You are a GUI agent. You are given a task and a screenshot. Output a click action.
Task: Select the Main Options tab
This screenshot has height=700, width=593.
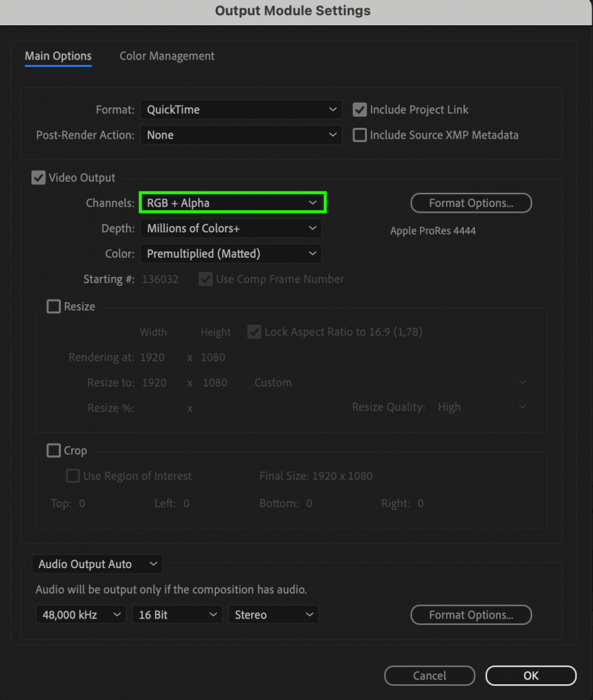[x=57, y=56]
